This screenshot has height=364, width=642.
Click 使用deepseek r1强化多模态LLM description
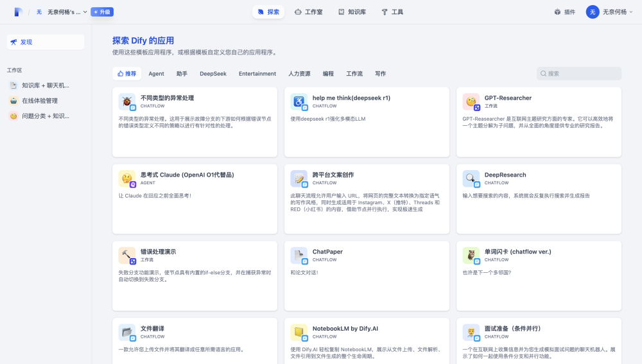point(328,119)
